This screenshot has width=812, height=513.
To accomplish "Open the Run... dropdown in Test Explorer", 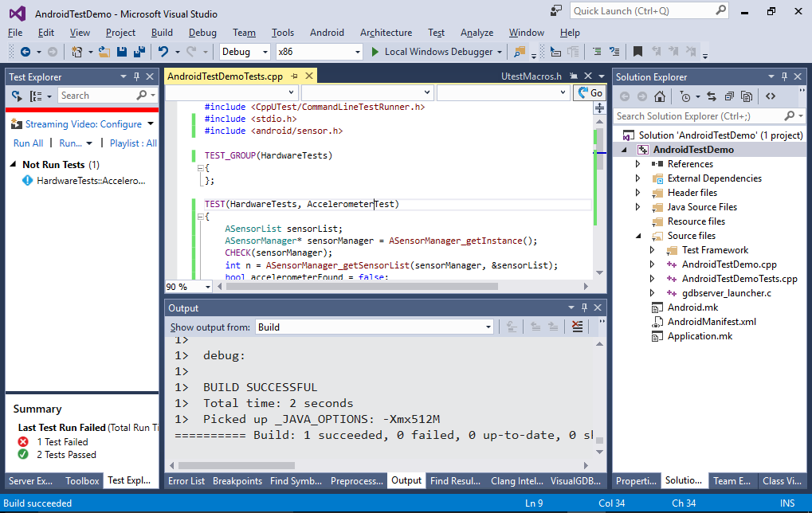I will [89, 143].
